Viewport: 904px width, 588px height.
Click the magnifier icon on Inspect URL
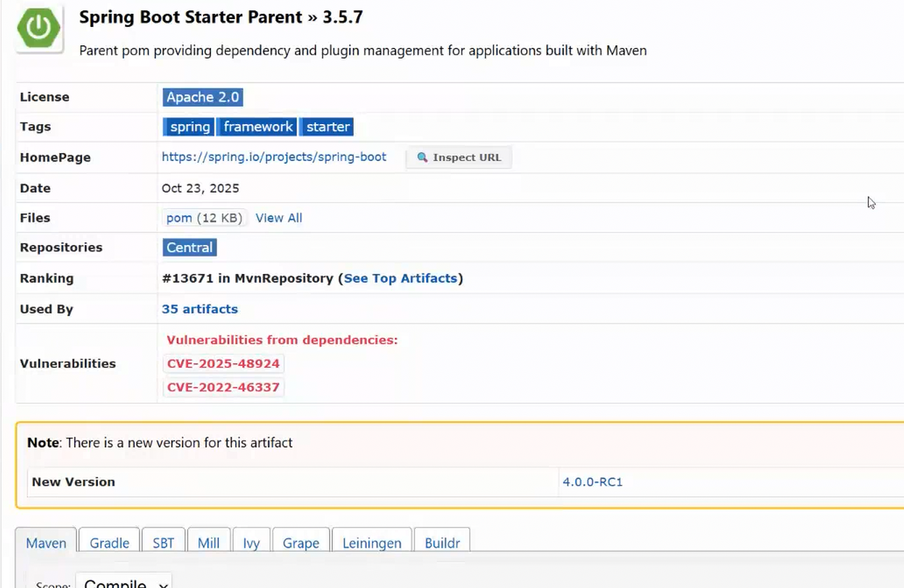(x=422, y=158)
